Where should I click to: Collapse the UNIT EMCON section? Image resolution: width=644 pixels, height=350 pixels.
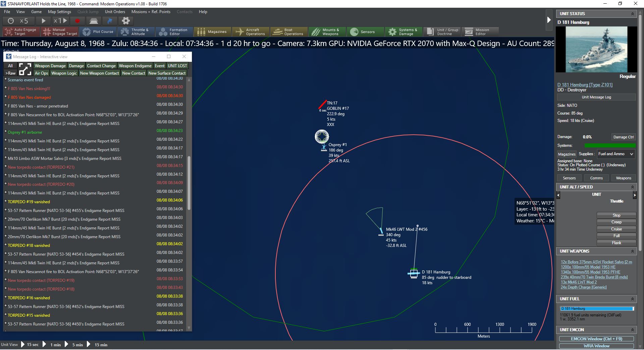[633, 330]
